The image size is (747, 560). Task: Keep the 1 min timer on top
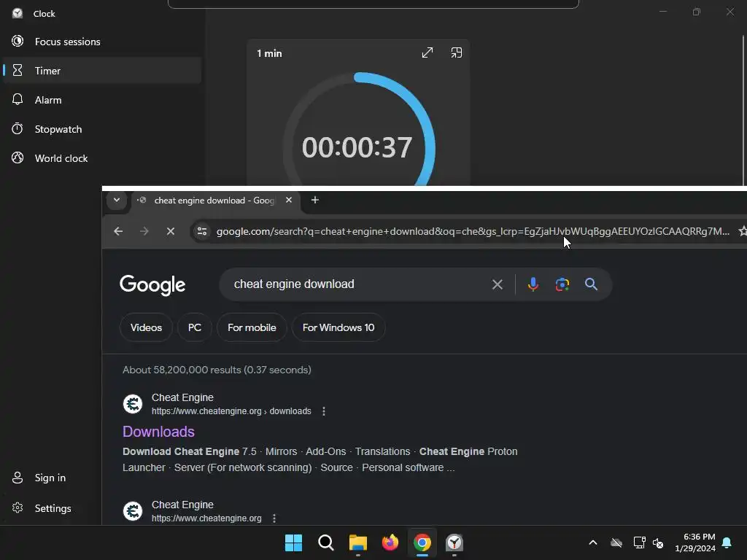(x=457, y=52)
